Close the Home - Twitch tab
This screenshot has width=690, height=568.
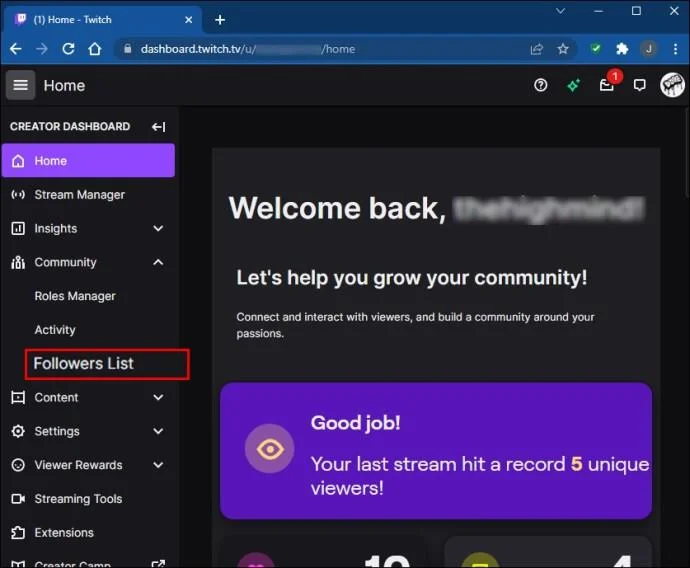(x=189, y=20)
